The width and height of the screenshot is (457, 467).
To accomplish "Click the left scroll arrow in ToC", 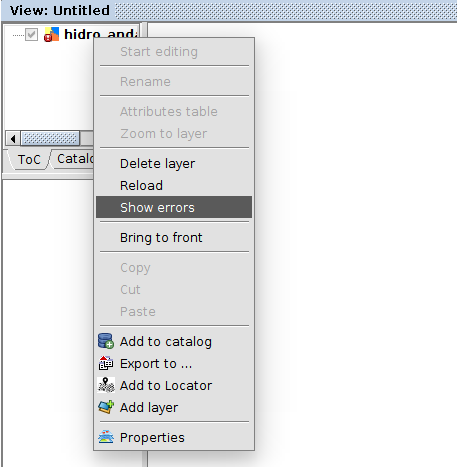I will (13, 138).
